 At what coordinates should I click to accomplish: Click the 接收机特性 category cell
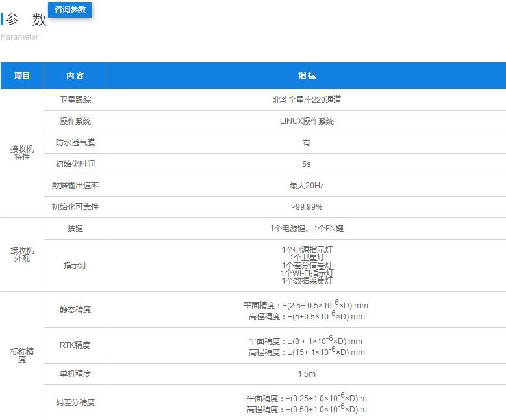[x=22, y=153]
